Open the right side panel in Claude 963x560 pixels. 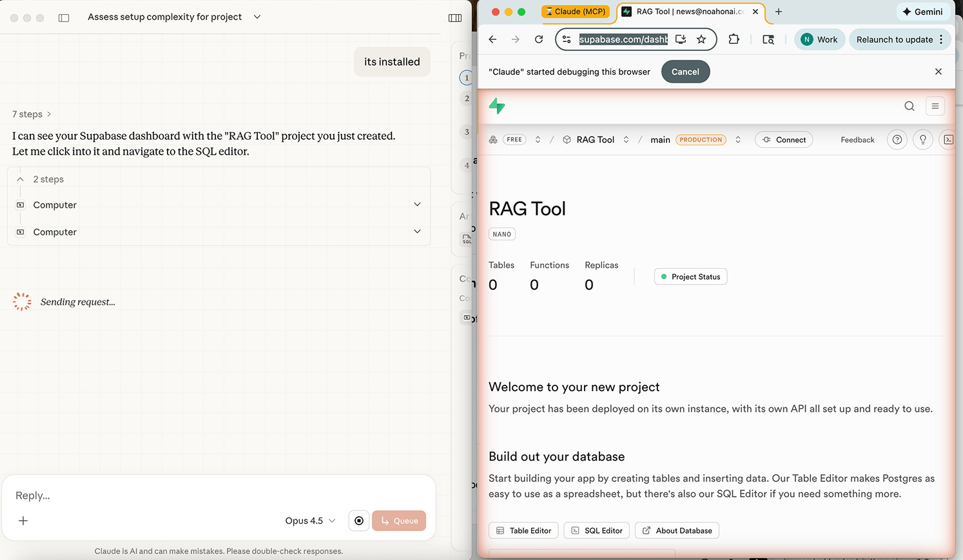[455, 17]
